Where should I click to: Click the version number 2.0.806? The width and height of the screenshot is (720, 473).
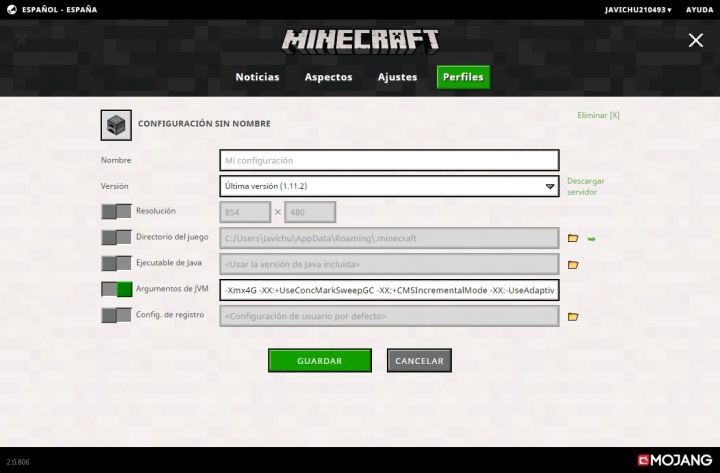pos(18,462)
